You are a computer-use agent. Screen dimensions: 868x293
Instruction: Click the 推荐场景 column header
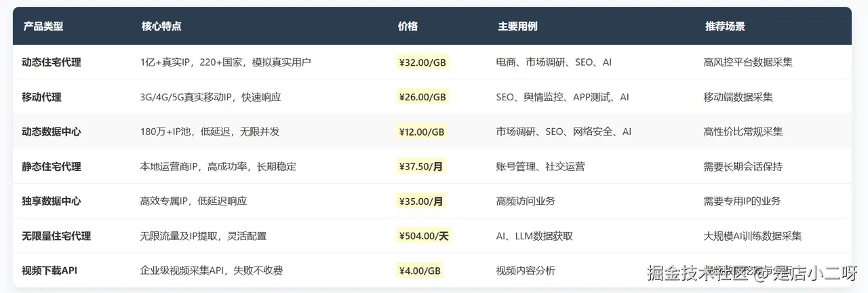725,26
